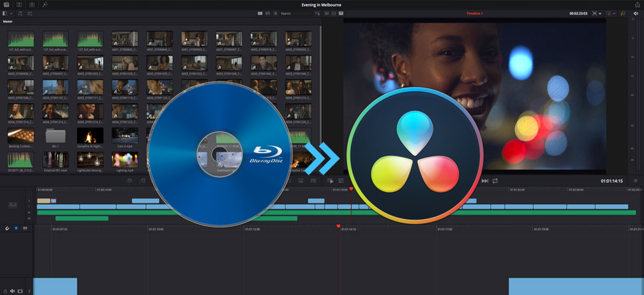Toggle timeline snapping magnet
644x295 pixels.
[7, 228]
